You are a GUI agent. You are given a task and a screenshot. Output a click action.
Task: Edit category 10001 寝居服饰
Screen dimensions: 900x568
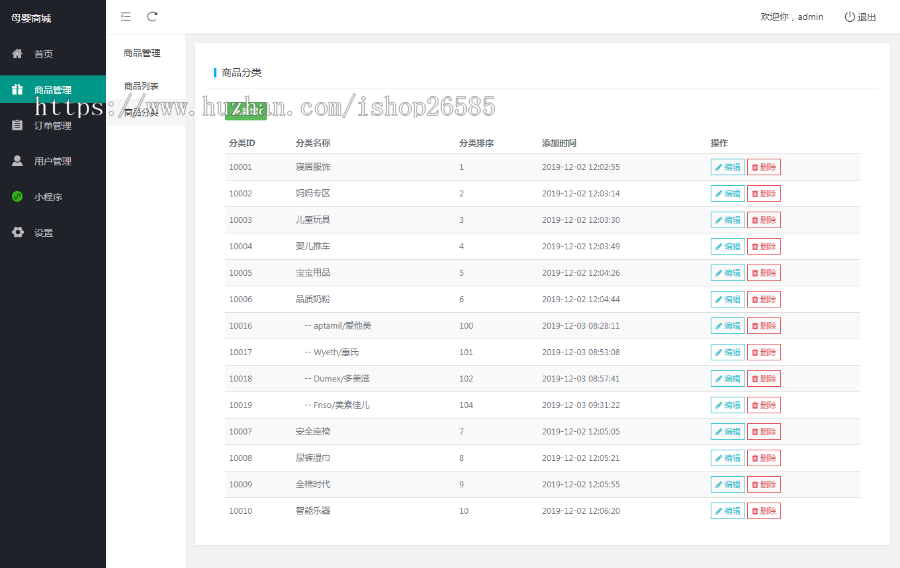(728, 167)
